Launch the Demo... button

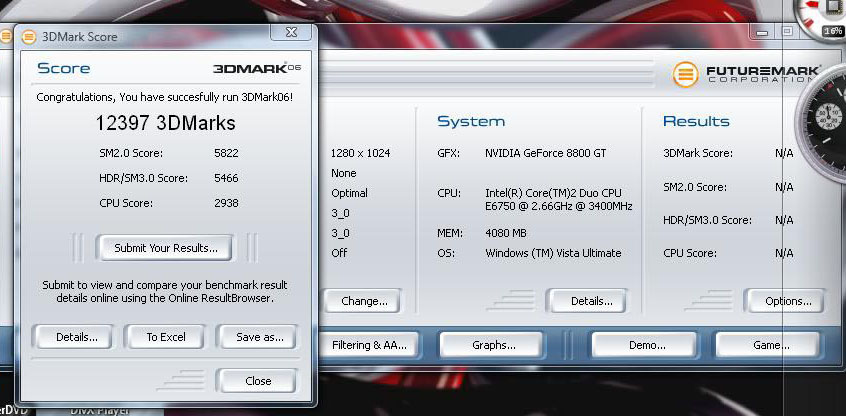pyautogui.click(x=646, y=345)
